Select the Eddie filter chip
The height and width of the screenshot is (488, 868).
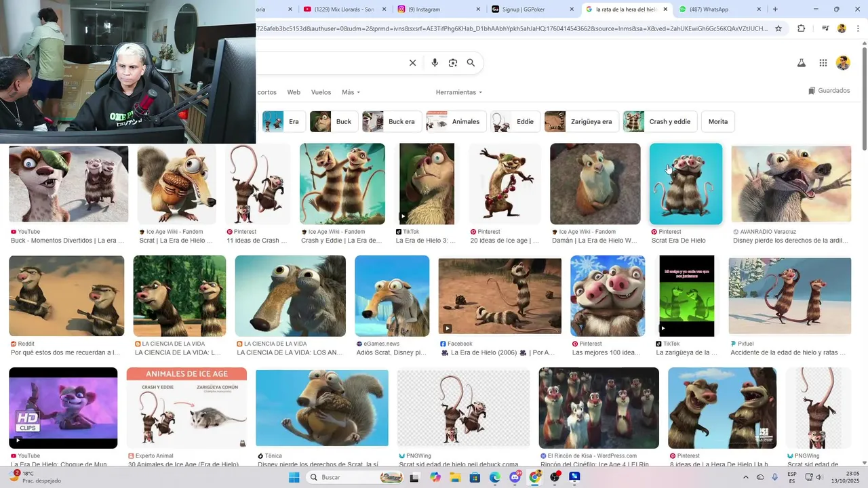pyautogui.click(x=515, y=121)
